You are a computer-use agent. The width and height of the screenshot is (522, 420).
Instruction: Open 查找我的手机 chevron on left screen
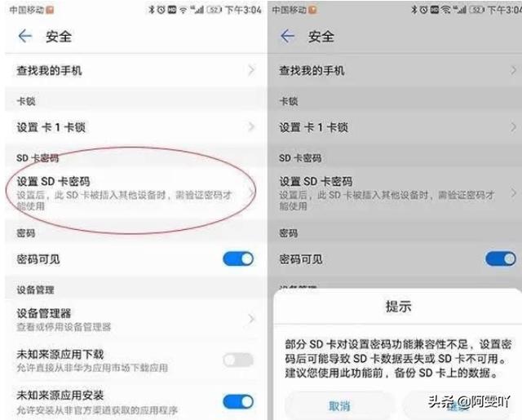252,70
